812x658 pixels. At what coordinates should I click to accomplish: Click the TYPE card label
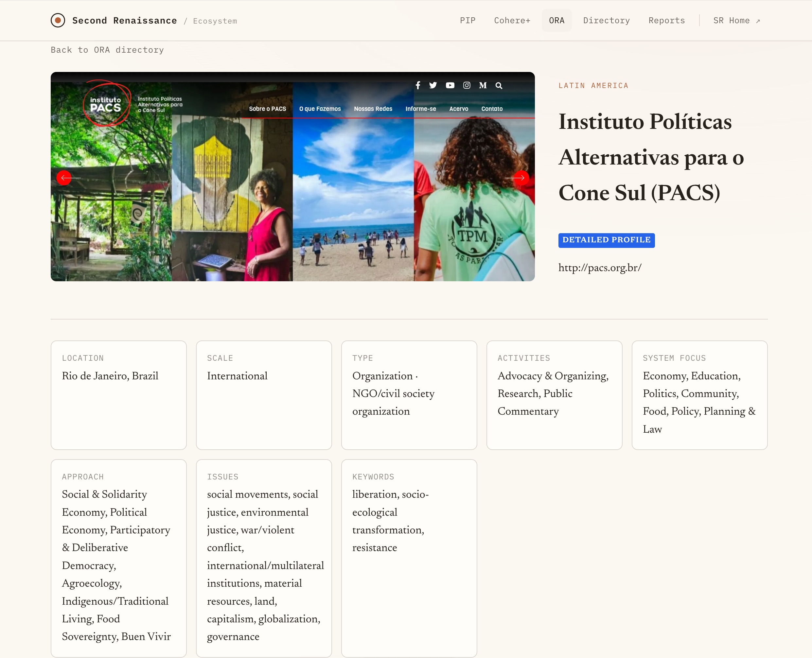tap(362, 358)
